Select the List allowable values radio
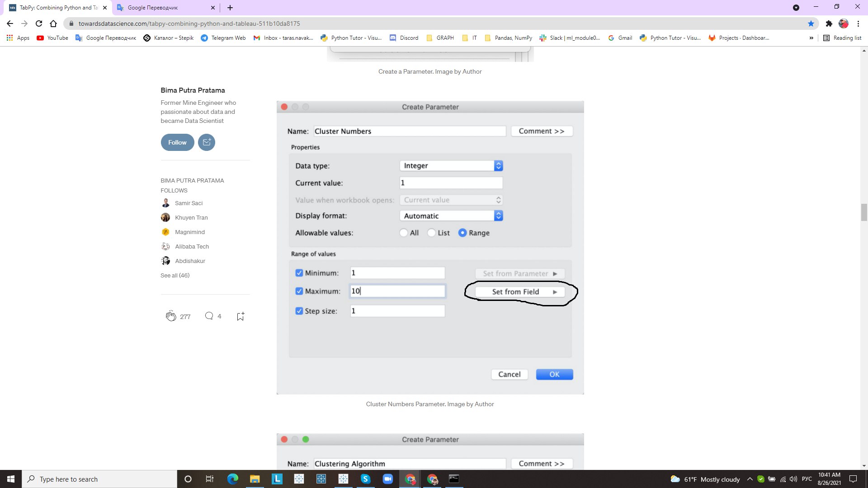The height and width of the screenshot is (488, 868). tap(432, 233)
